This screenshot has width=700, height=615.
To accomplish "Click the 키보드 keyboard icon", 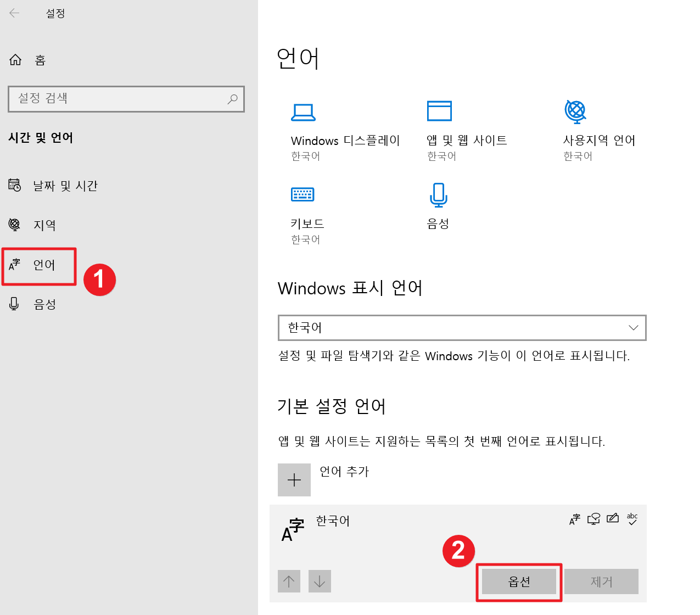I will 303,194.
